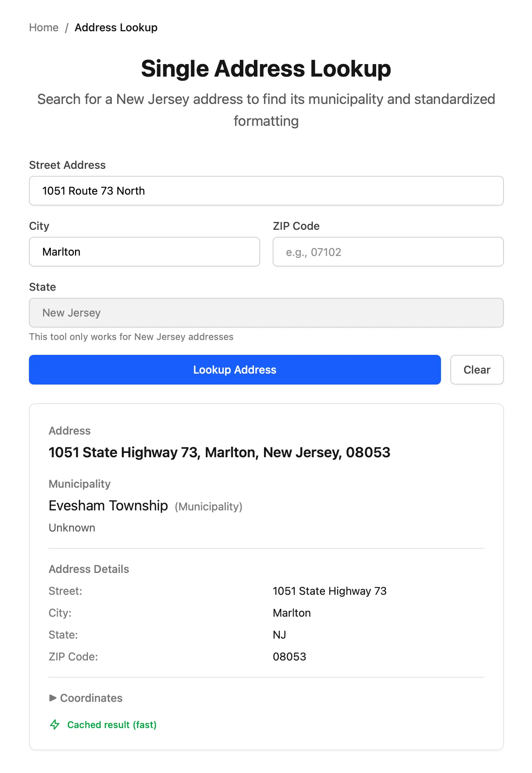Select the Address Lookup breadcrumb item

coord(116,28)
